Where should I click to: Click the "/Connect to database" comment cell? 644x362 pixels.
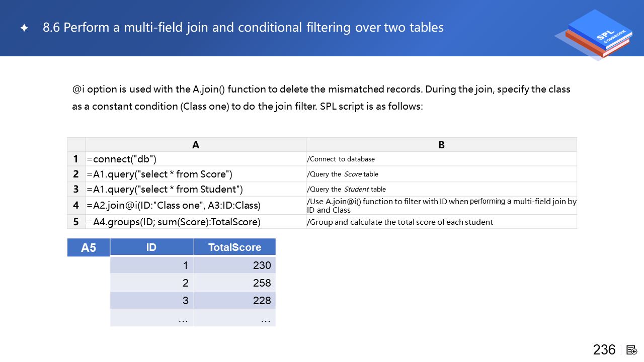(441, 159)
